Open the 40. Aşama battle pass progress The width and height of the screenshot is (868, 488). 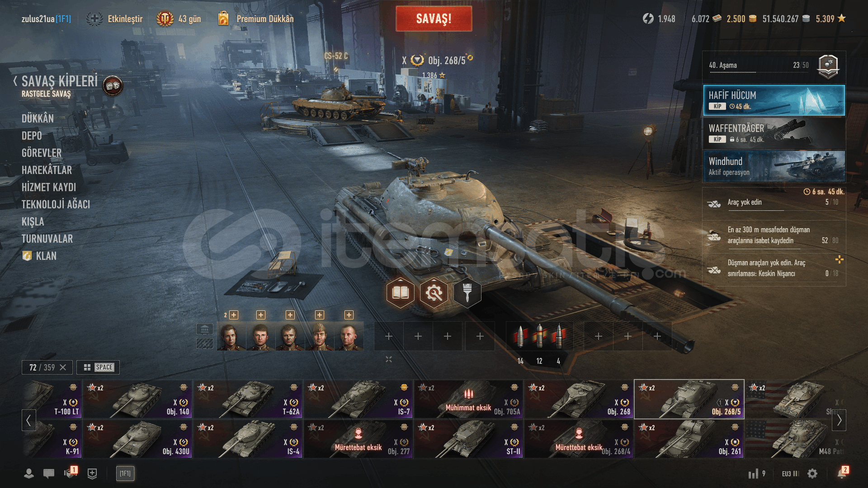point(774,66)
